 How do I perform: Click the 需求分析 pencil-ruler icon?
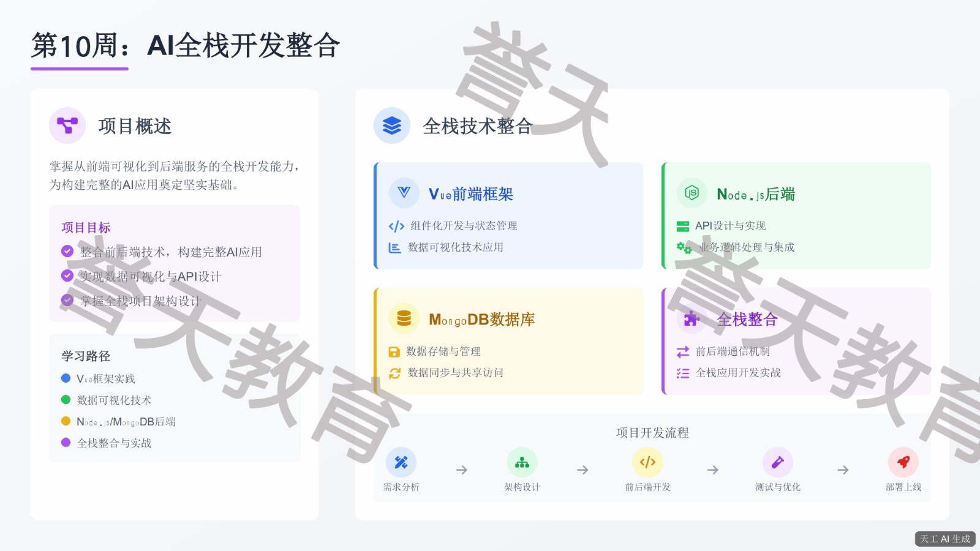(x=401, y=462)
